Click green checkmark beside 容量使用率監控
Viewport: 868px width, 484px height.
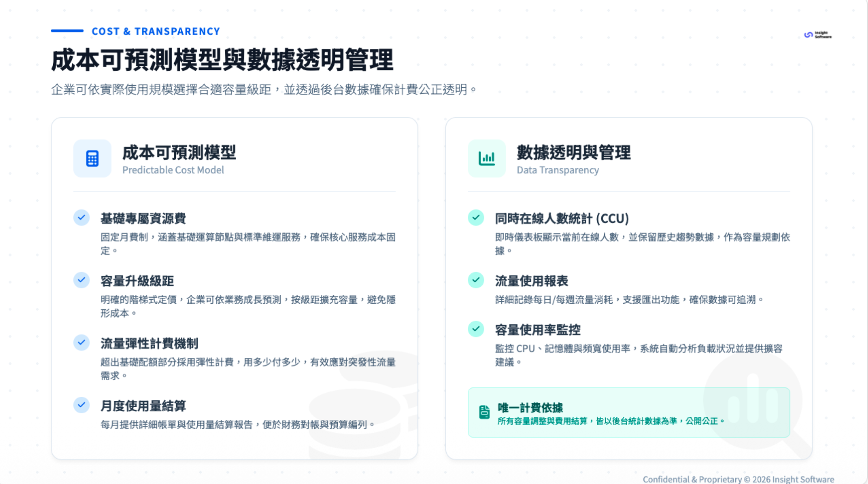476,329
